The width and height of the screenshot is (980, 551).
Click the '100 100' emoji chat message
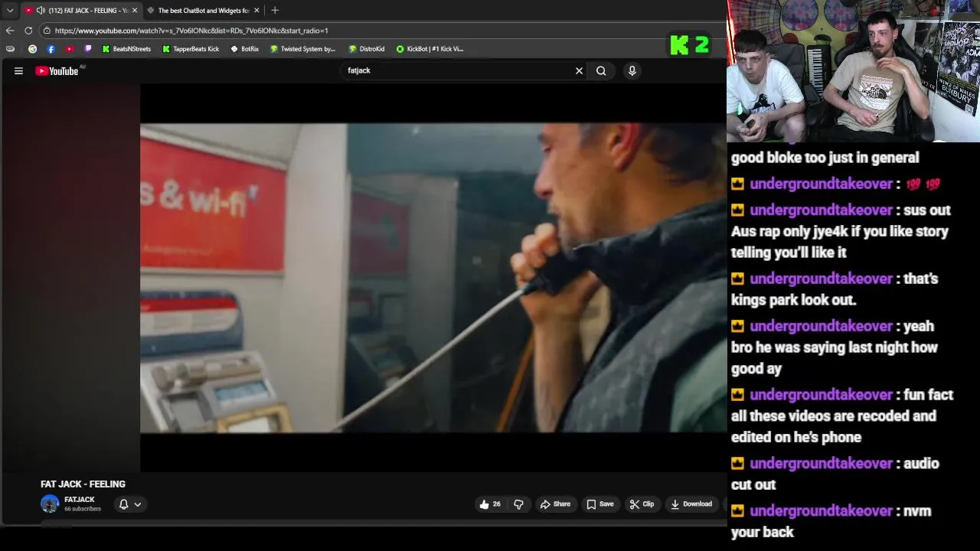click(835, 184)
